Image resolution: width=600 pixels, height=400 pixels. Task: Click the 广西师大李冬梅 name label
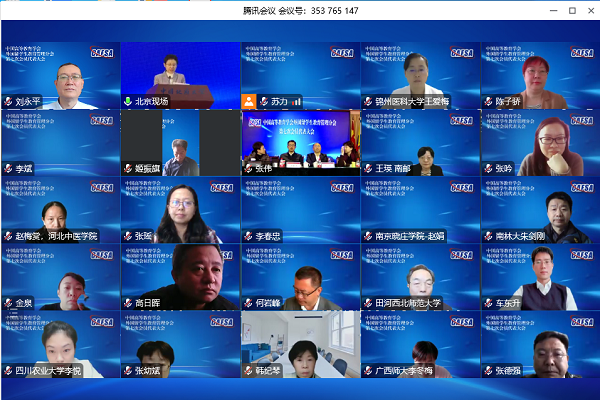404,369
